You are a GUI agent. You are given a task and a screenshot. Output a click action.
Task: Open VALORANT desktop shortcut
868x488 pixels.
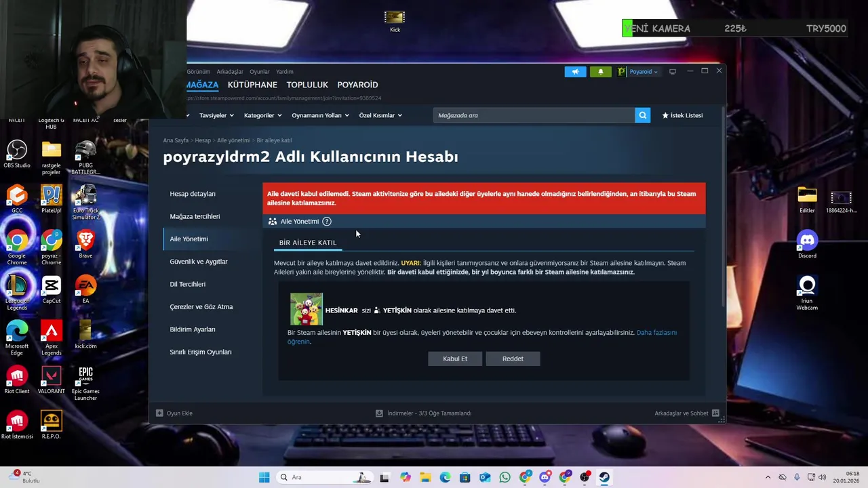(51, 380)
